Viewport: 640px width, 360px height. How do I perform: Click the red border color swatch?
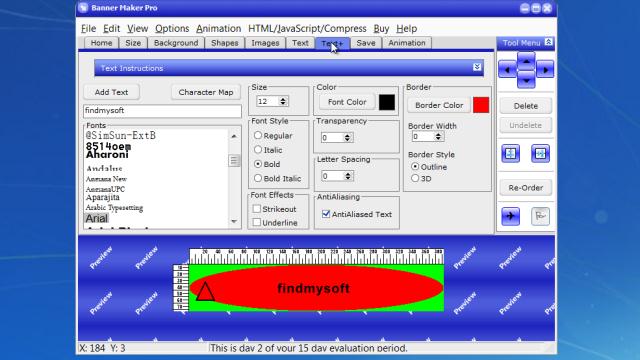click(x=481, y=105)
